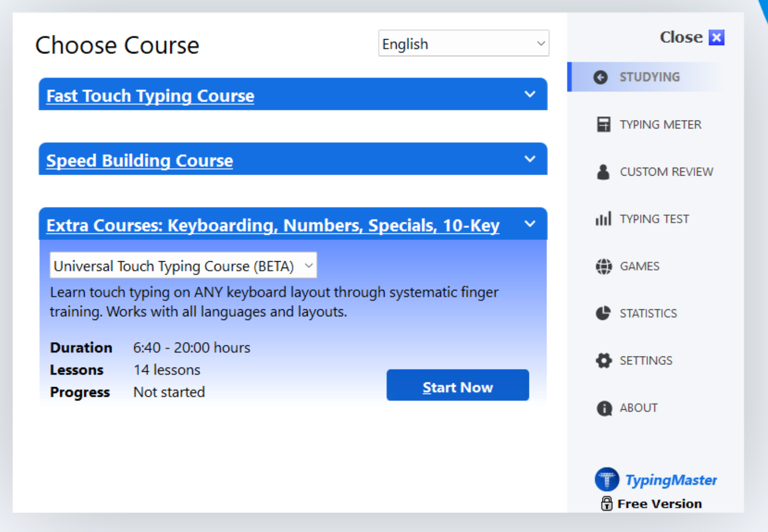768x532 pixels.
Task: Click the Settings gear icon
Action: click(604, 360)
